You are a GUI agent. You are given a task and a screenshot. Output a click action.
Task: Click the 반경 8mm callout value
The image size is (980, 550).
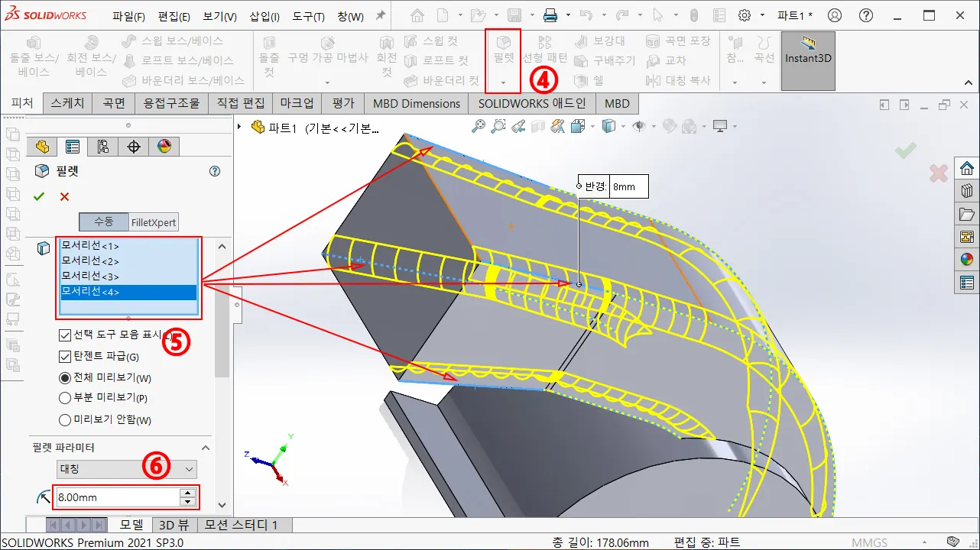(628, 186)
